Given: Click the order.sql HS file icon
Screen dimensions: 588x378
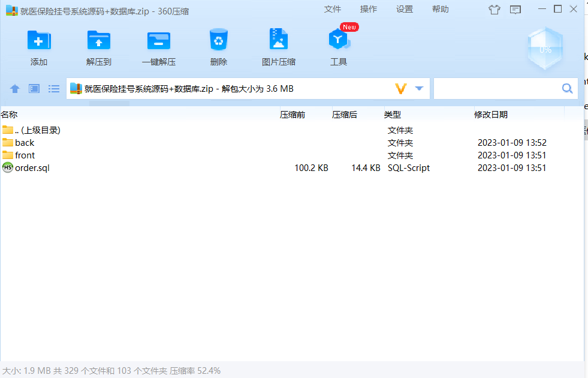Looking at the screenshot, I should click(x=8, y=167).
